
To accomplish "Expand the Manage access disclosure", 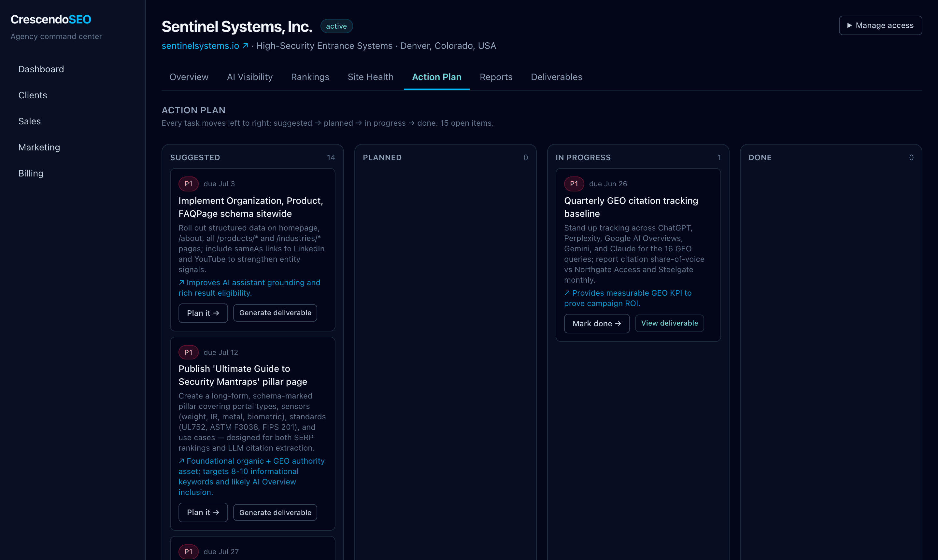I will point(880,25).
